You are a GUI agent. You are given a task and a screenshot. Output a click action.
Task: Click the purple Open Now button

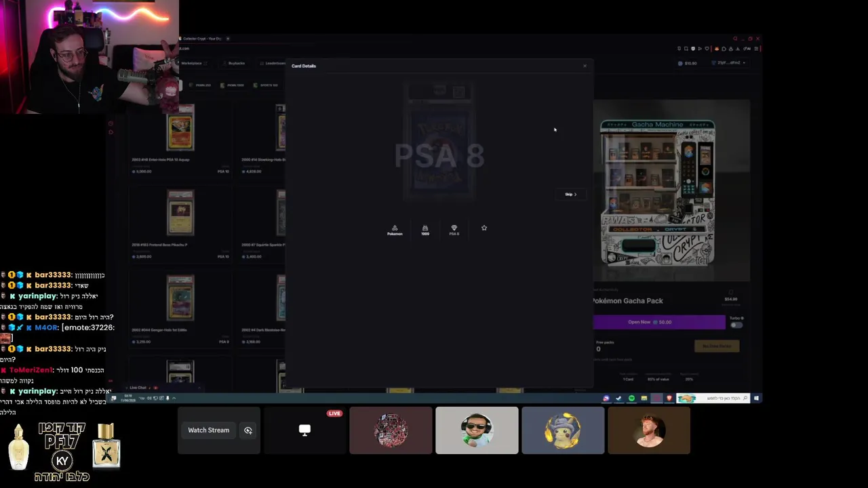659,322
